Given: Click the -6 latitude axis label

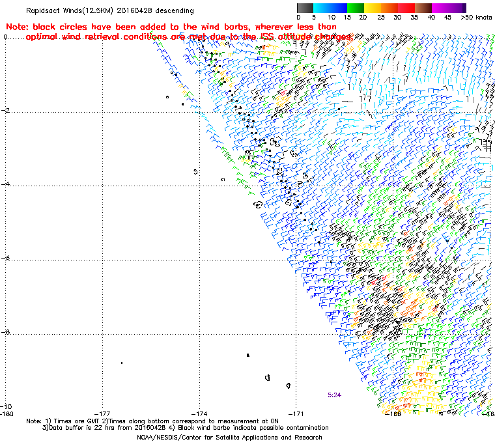Looking at the screenshot, I should (x=5, y=258).
